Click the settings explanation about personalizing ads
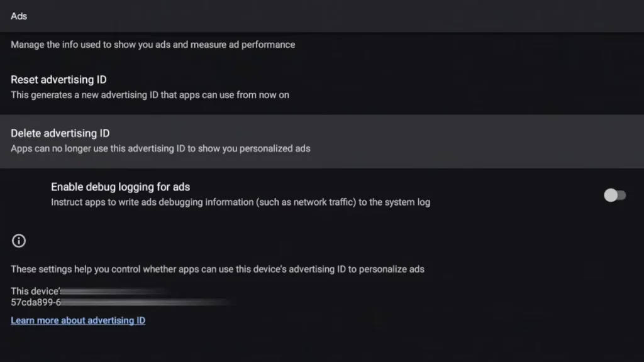The height and width of the screenshot is (362, 644). 218,268
